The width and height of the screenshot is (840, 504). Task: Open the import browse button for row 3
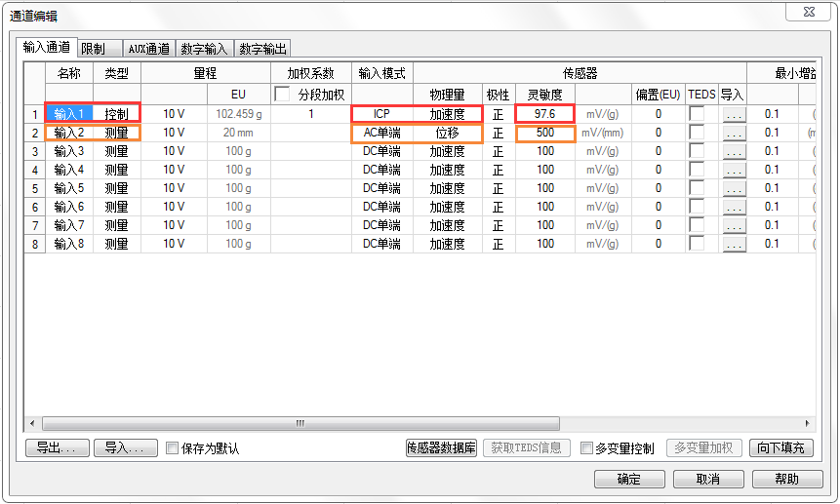pyautogui.click(x=734, y=152)
